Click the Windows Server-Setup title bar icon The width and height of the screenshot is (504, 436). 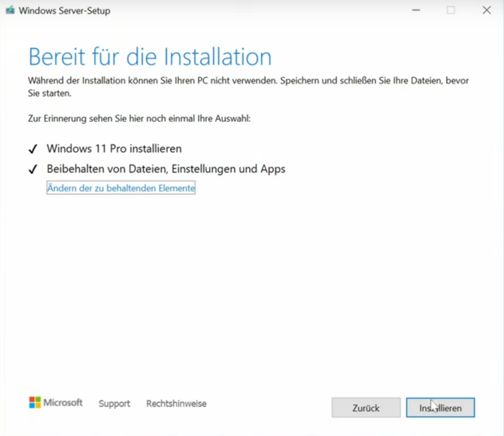point(10,11)
